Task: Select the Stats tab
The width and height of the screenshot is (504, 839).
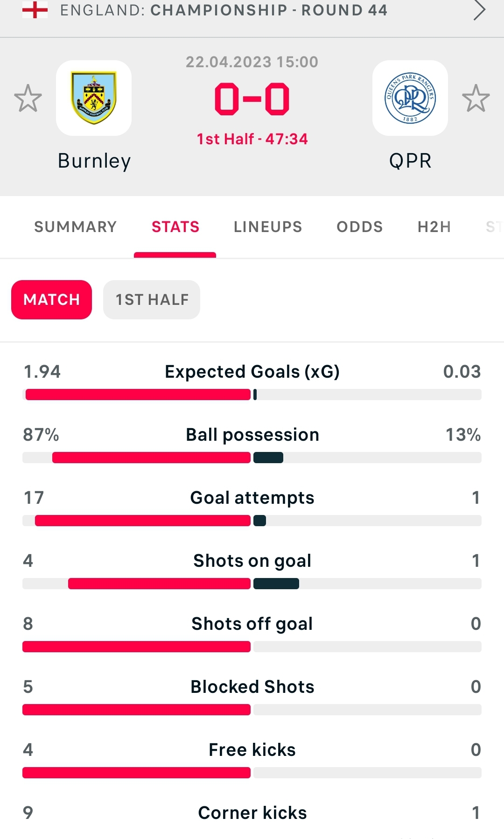Action: (175, 227)
